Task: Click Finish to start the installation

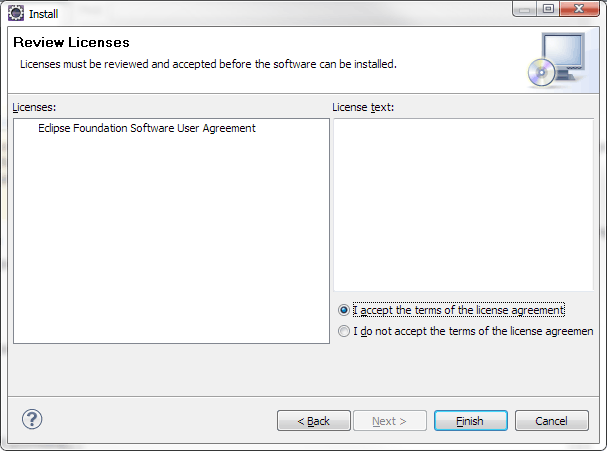Action: pyautogui.click(x=471, y=421)
